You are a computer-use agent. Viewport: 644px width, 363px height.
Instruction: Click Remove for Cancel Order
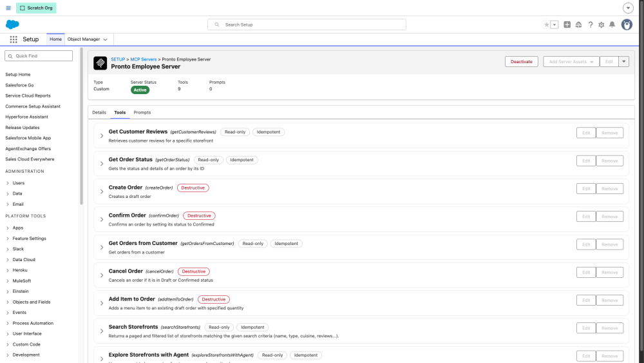pos(609,273)
